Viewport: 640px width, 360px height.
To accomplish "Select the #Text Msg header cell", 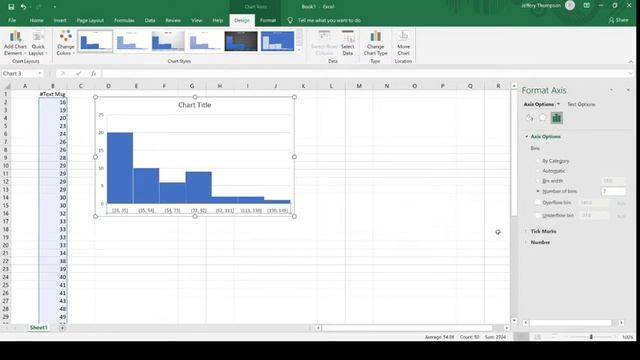I will click(53, 94).
